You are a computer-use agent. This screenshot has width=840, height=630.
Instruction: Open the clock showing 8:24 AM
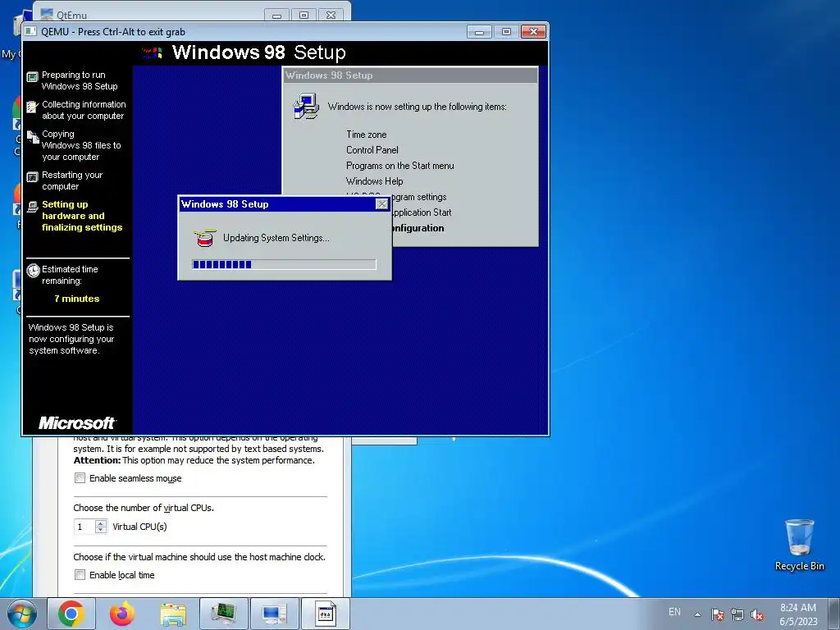point(798,614)
